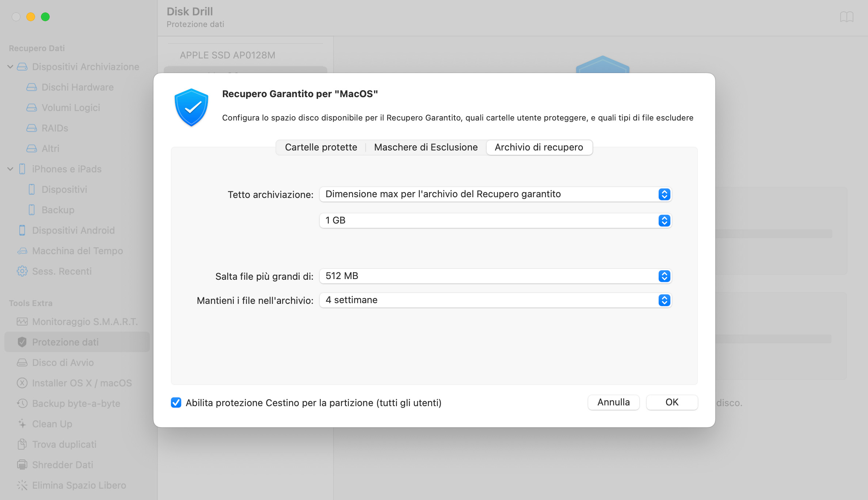Click the RAIDs disk icon
The height and width of the screenshot is (500, 868).
pos(32,128)
